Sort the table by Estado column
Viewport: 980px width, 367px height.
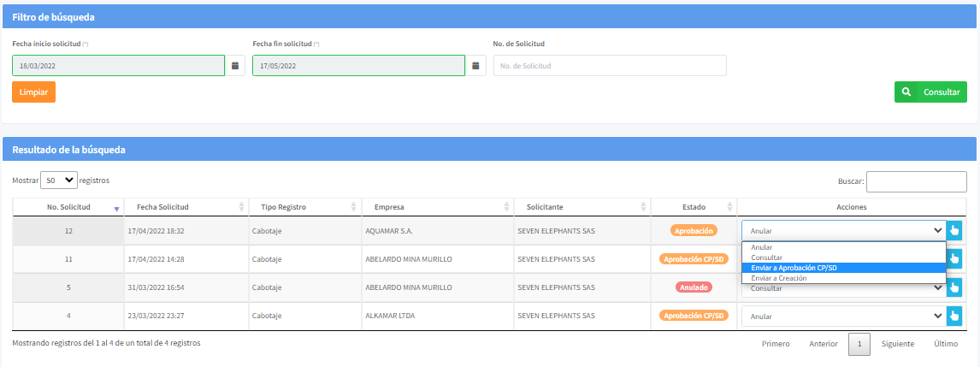click(x=729, y=207)
